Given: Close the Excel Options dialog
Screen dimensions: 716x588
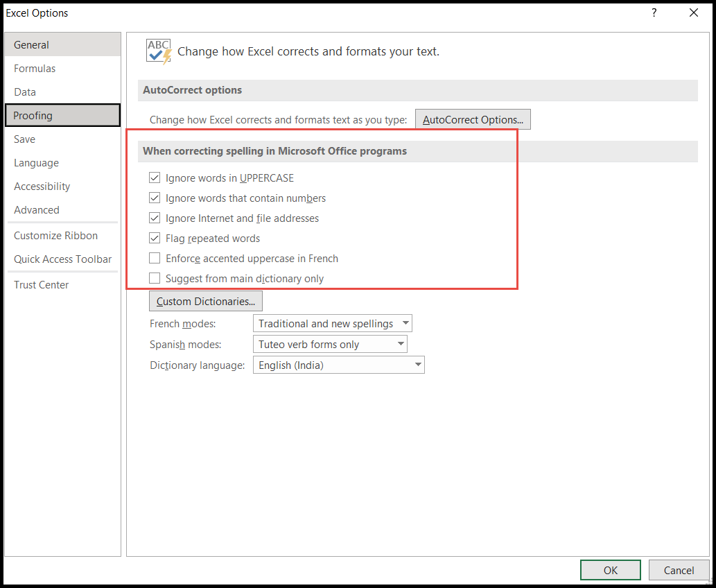Looking at the screenshot, I should [x=694, y=12].
